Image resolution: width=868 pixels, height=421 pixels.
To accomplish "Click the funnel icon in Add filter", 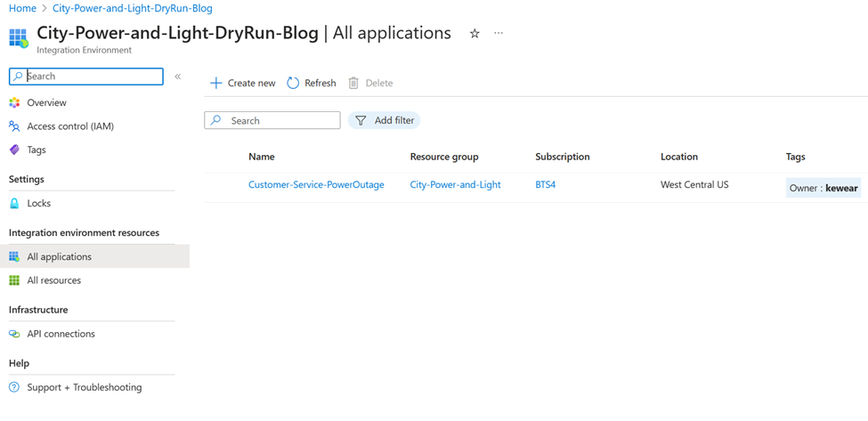I will point(361,120).
